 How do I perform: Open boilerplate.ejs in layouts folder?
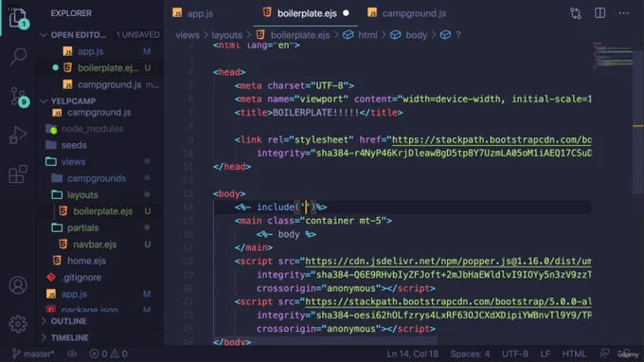click(x=102, y=211)
